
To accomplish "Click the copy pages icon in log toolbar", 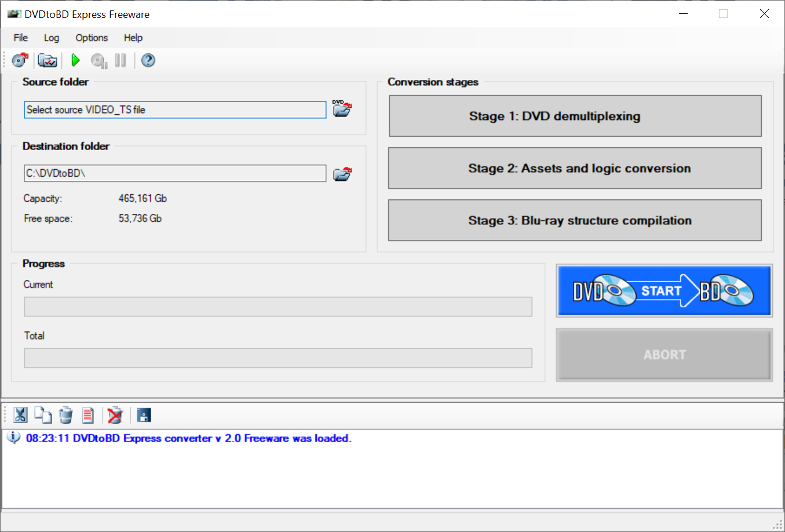I will click(x=43, y=415).
